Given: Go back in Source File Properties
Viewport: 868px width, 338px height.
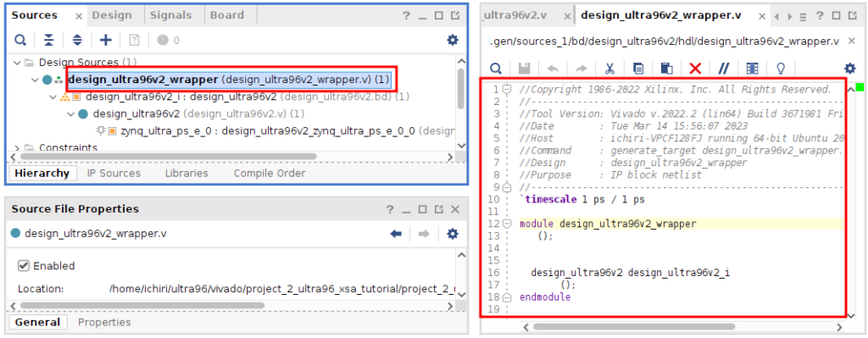Looking at the screenshot, I should pos(396,234).
